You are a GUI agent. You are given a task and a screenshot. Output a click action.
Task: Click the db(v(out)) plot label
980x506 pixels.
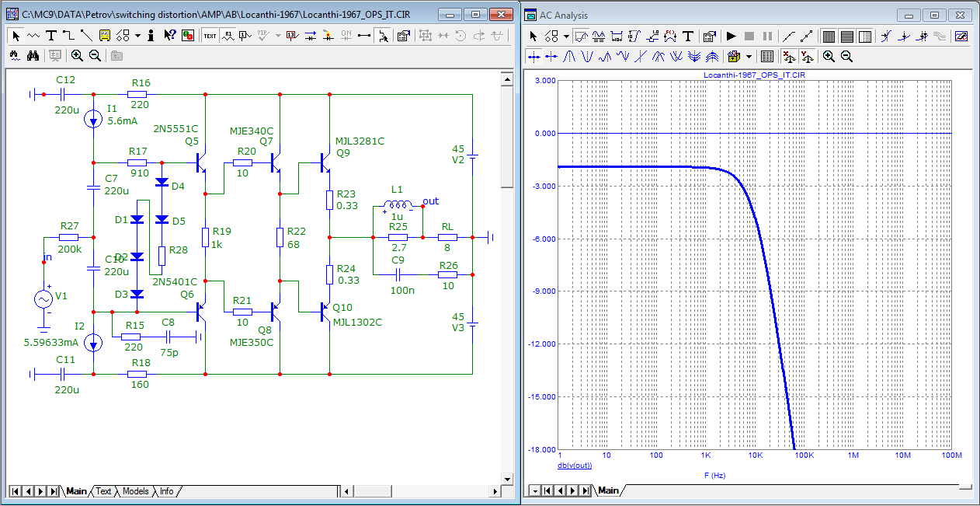[x=575, y=466]
